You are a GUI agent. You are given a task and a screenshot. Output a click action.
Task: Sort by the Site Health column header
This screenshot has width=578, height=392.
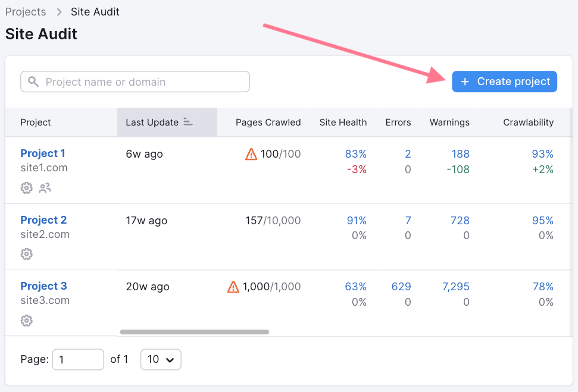(x=343, y=122)
